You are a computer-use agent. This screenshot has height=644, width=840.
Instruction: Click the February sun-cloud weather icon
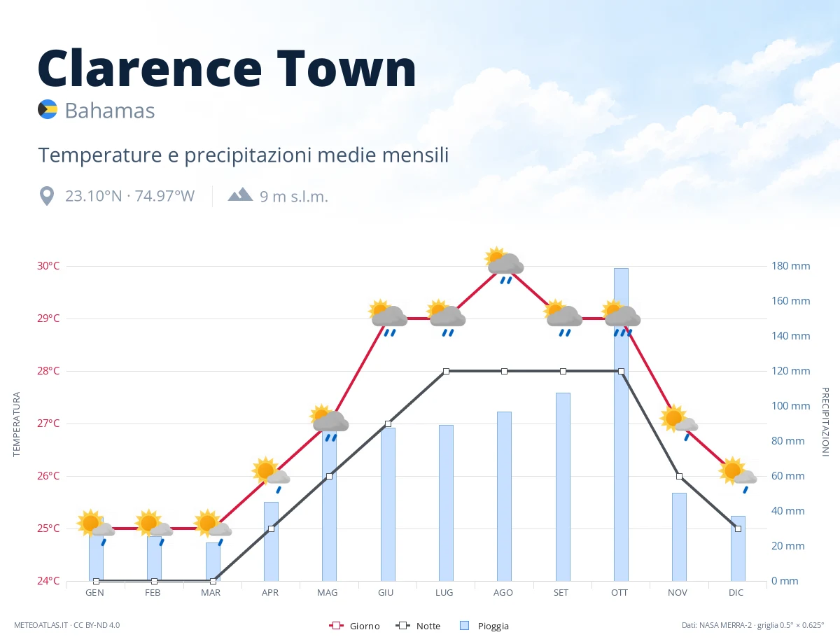154,526
